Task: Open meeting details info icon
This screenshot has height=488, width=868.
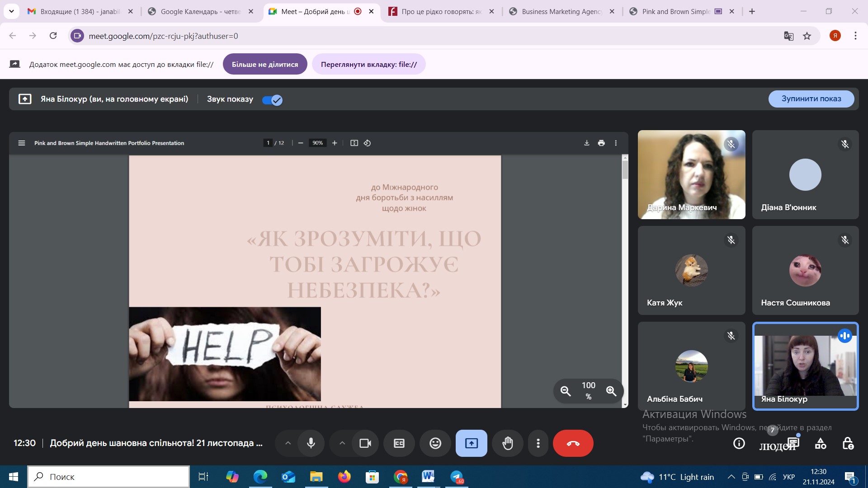Action: tap(739, 444)
